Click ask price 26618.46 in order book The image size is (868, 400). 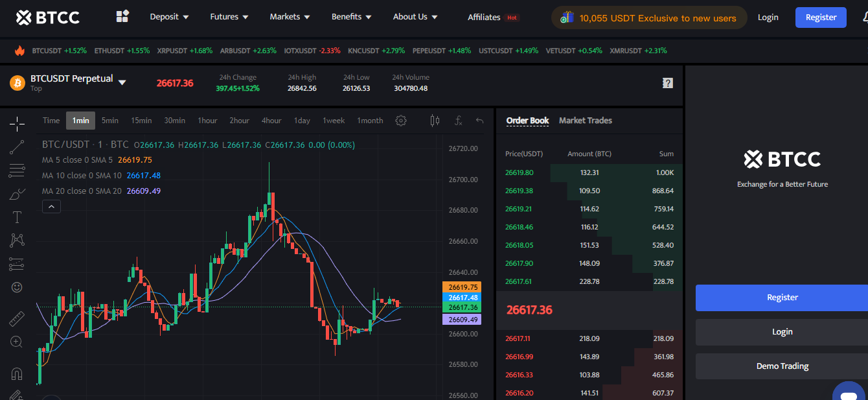[x=519, y=227]
